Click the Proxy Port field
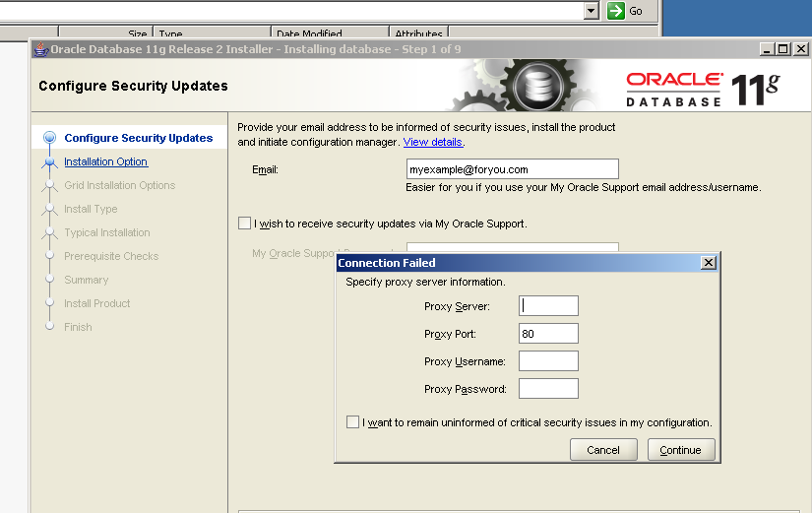The width and height of the screenshot is (812, 513). [548, 333]
